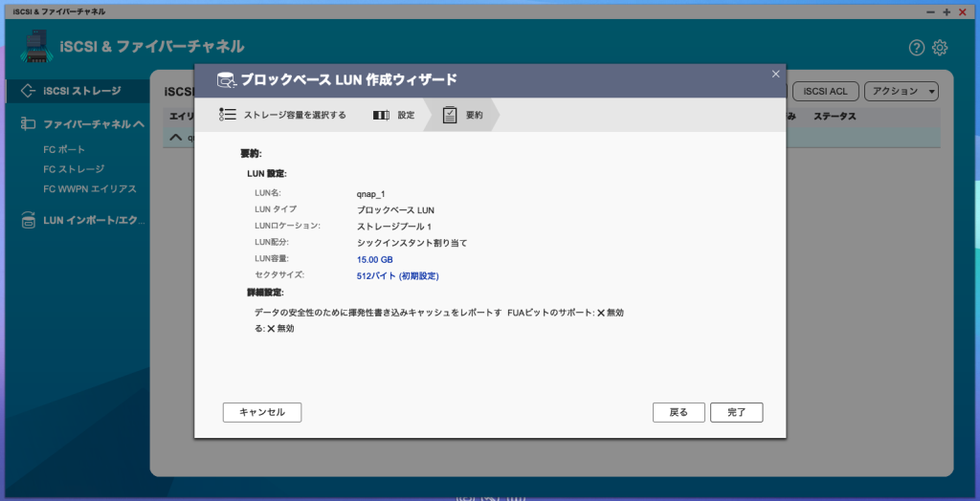The width and height of the screenshot is (980, 501).
Task: Click the ストレージ容量を選択する step icon
Action: coord(227,115)
